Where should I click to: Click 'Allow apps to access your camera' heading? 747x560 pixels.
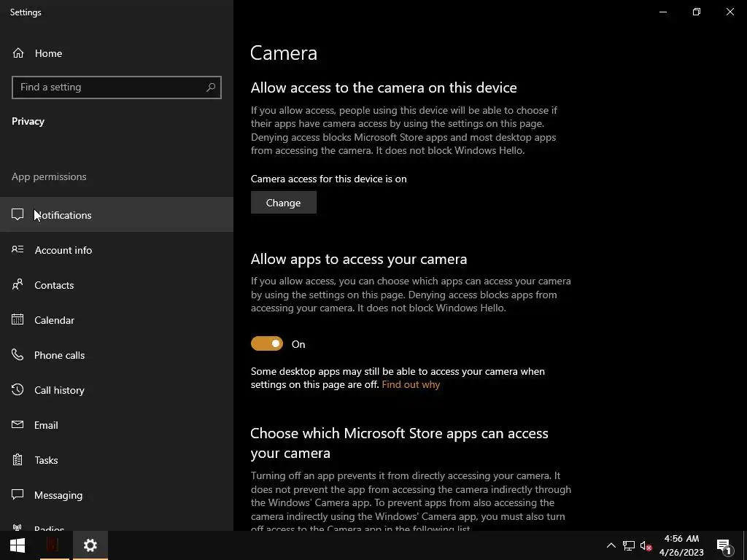click(x=359, y=259)
